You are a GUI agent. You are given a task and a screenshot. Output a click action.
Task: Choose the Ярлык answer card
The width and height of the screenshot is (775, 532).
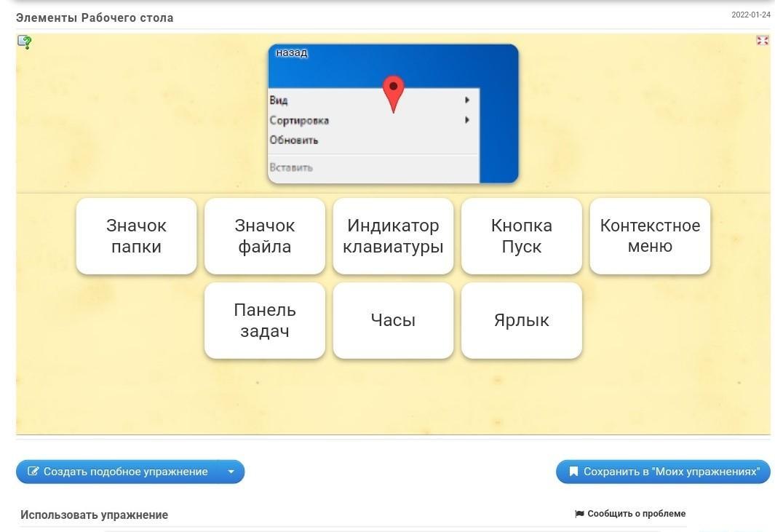(x=522, y=320)
